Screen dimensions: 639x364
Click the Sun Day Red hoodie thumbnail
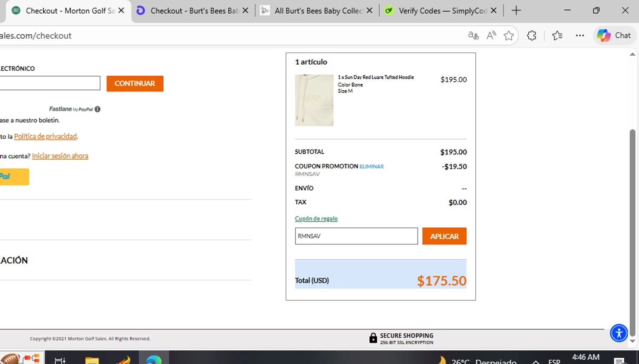314,100
